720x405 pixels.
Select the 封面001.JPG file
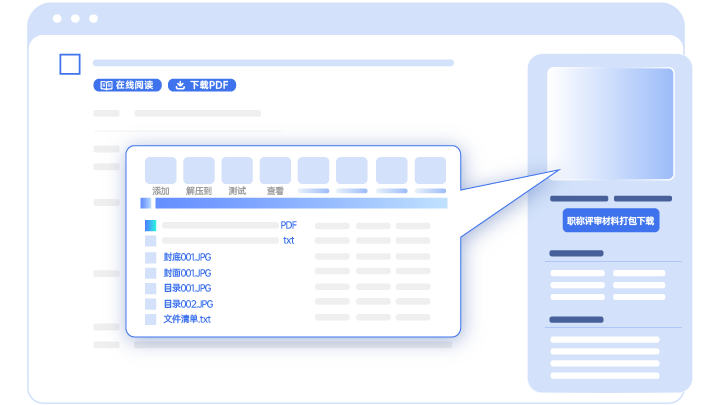pos(187,272)
